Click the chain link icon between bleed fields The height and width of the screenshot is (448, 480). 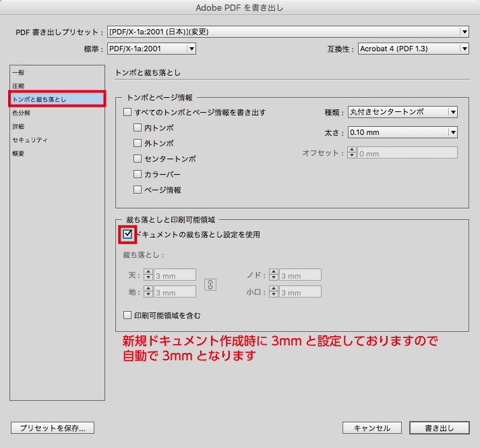pyautogui.click(x=210, y=284)
